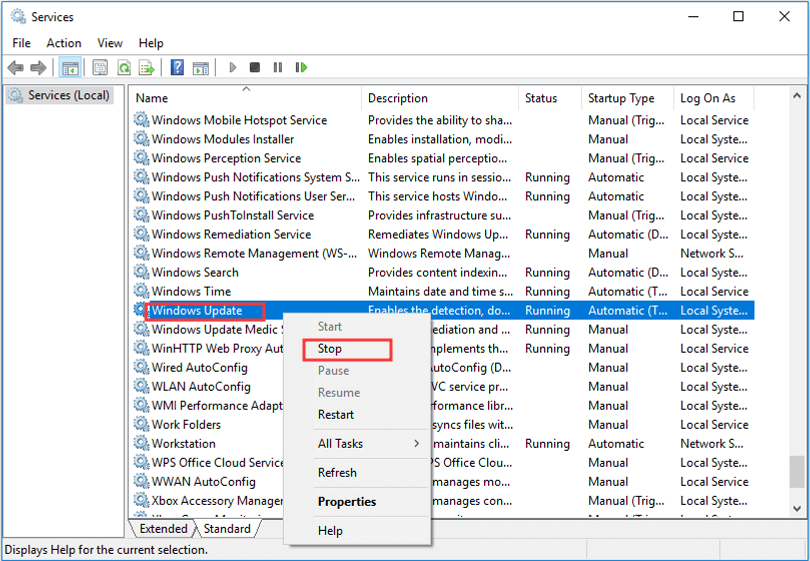Image resolution: width=810 pixels, height=561 pixels.
Task: Click the gear icon of Wired AutoConfig
Action: pos(141,367)
